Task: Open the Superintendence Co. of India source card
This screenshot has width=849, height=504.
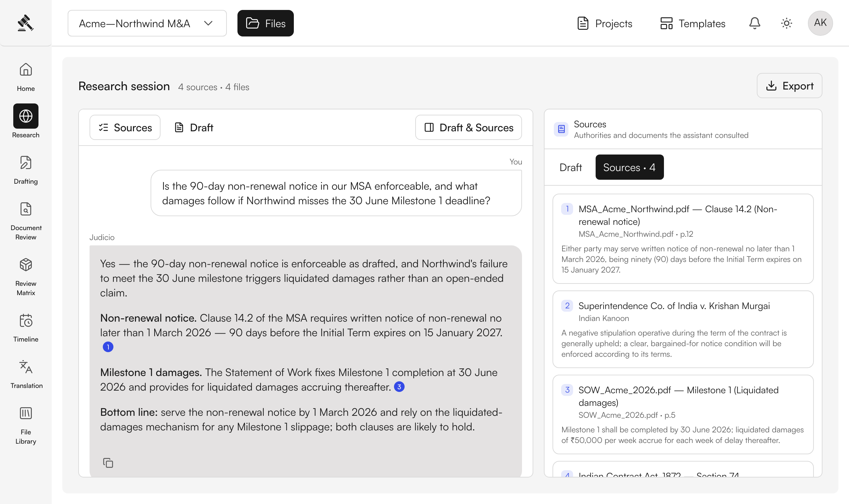Action: [683, 329]
